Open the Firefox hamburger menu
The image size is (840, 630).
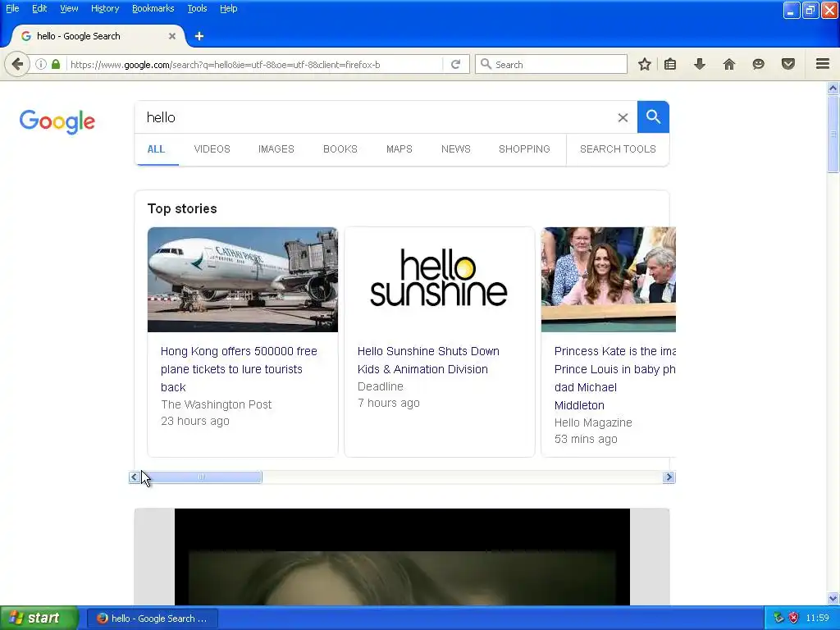[823, 64]
